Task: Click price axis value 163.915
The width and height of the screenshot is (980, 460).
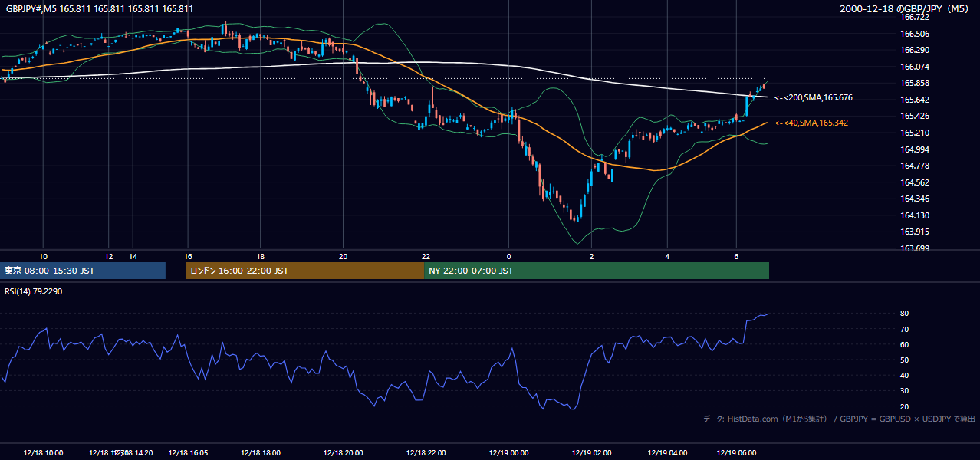Action: [915, 232]
